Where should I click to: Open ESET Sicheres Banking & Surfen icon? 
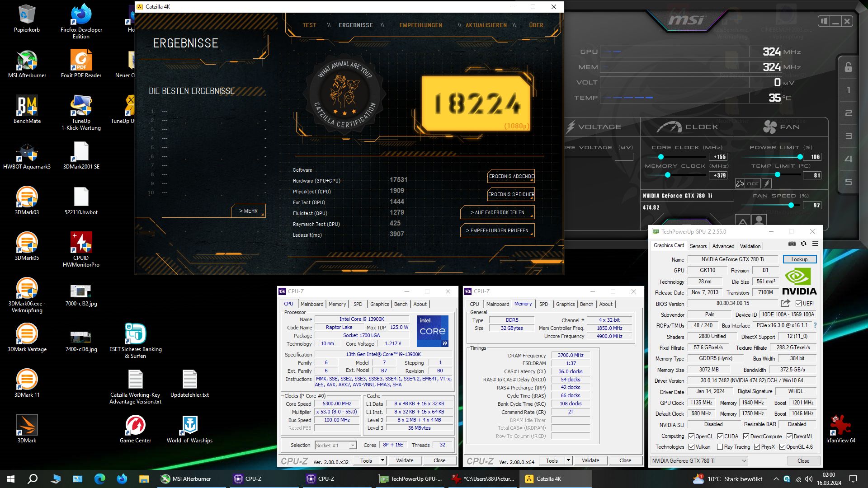pos(136,341)
